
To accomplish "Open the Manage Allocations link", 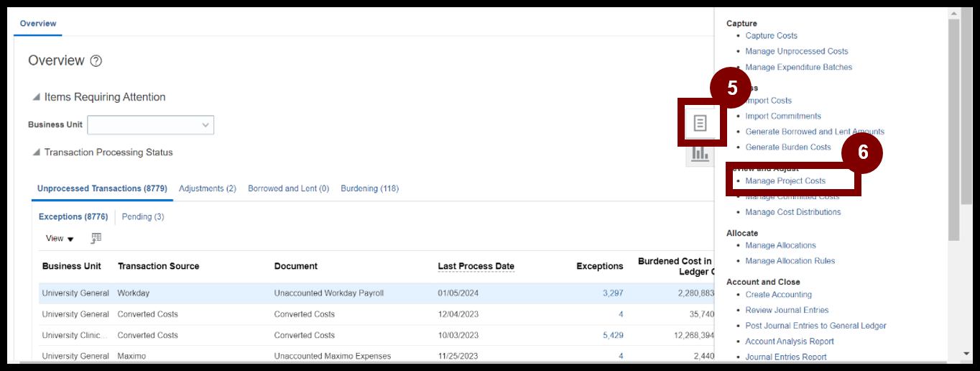I will tap(781, 245).
